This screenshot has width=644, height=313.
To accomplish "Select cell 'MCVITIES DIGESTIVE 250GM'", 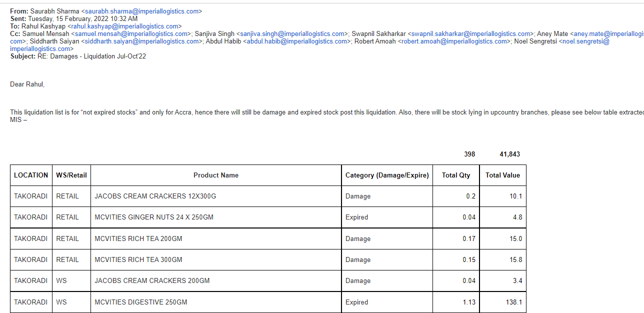I will (x=216, y=302).
